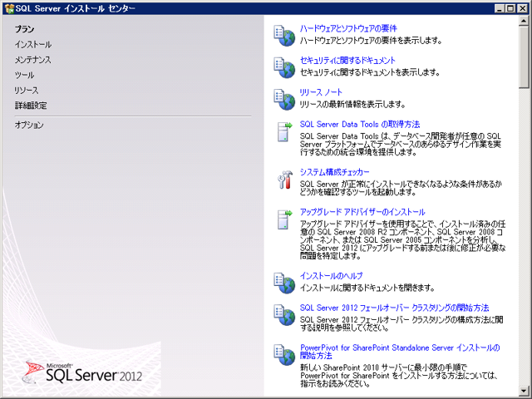Click the SQL Server installer title bar icon
This screenshot has height=399, width=532.
pos(9,8)
